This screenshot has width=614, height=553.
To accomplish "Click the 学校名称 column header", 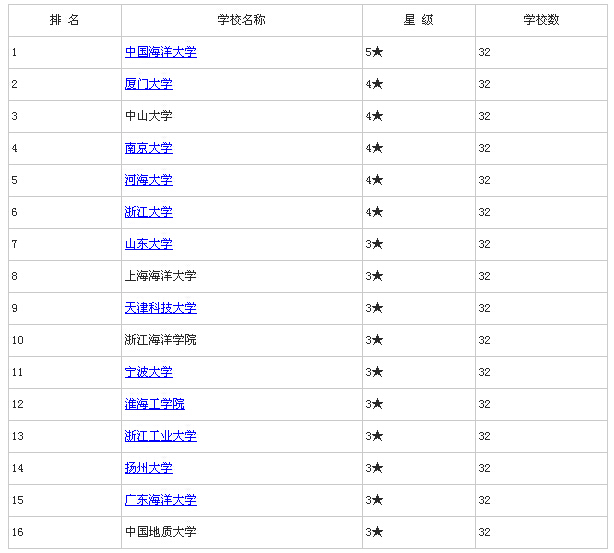I will click(242, 20).
